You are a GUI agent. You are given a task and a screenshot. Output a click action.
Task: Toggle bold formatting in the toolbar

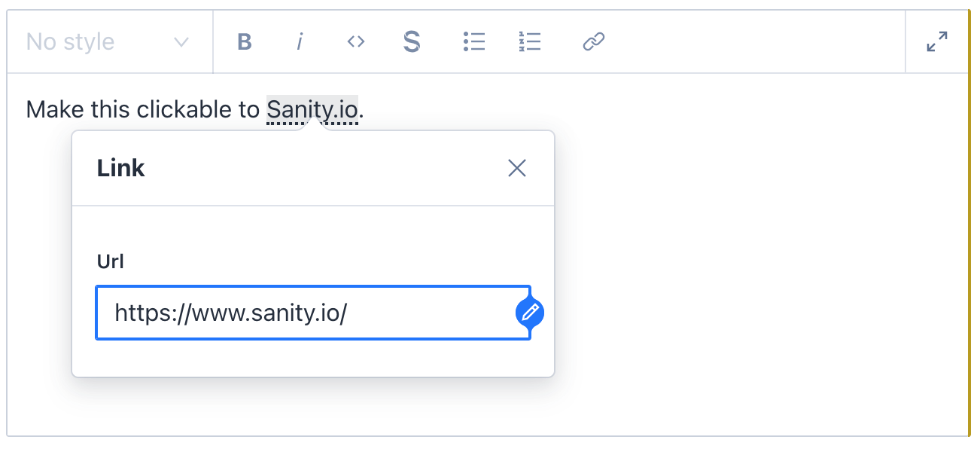coord(244,41)
